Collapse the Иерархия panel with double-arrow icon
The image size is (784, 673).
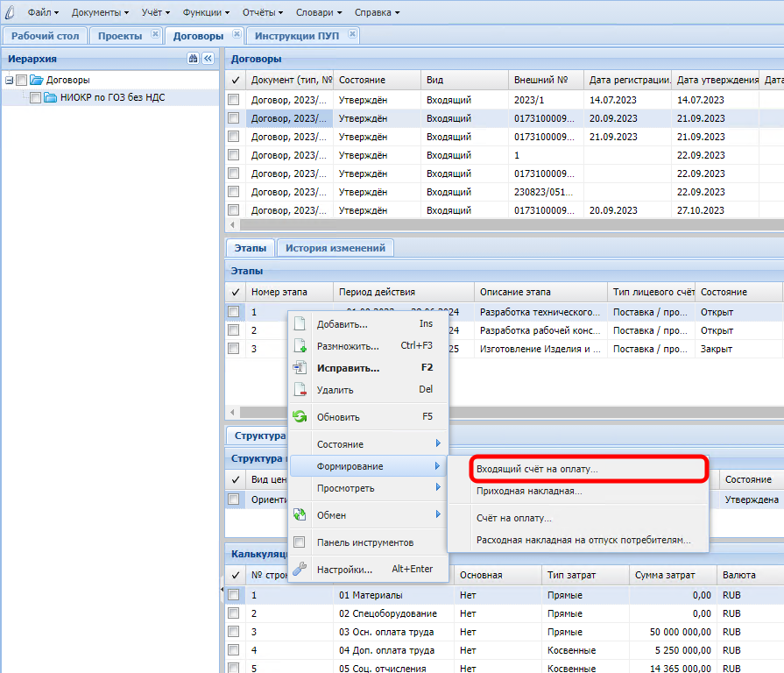coord(208,59)
